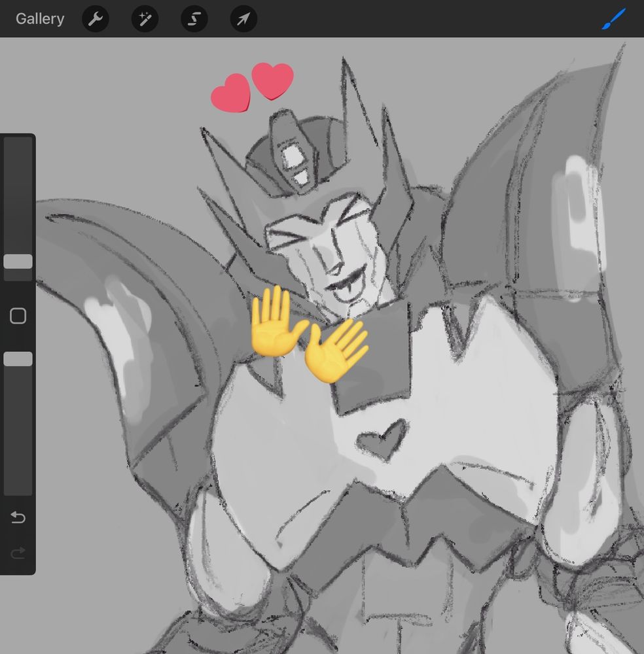Undo the last stroke
This screenshot has width=644, height=654.
click(18, 517)
